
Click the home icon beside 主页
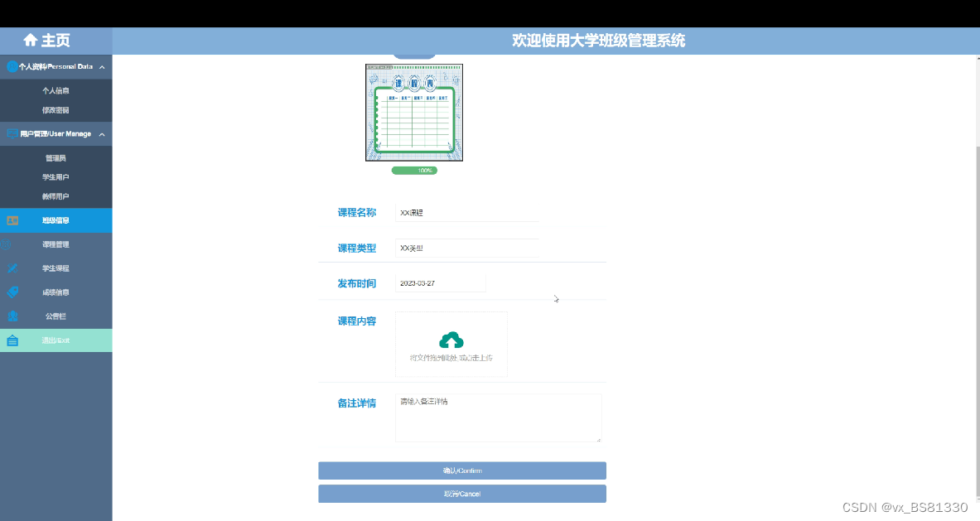pos(31,41)
